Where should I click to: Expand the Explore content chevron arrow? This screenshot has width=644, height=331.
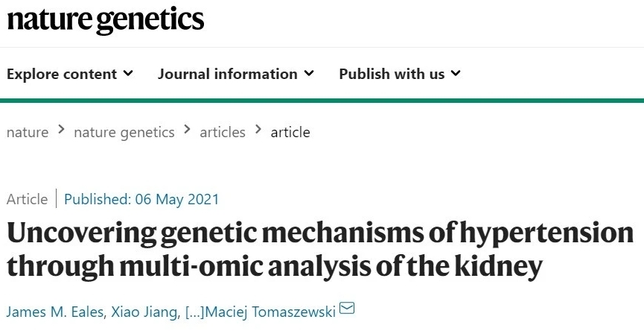[128, 74]
